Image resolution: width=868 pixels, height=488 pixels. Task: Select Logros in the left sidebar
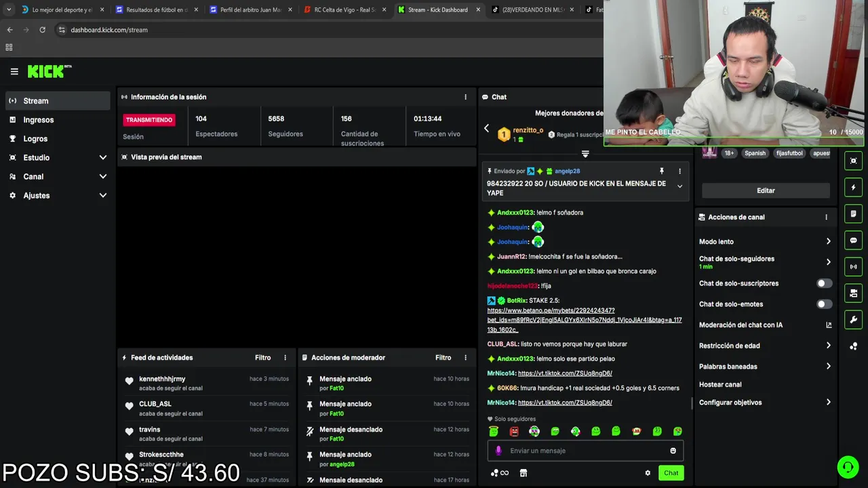click(x=57, y=139)
